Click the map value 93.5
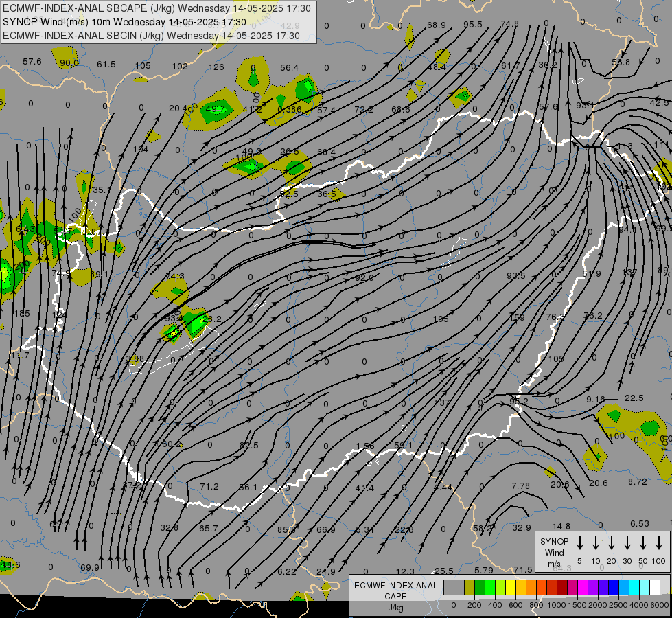This screenshot has height=618, width=672. (516, 275)
